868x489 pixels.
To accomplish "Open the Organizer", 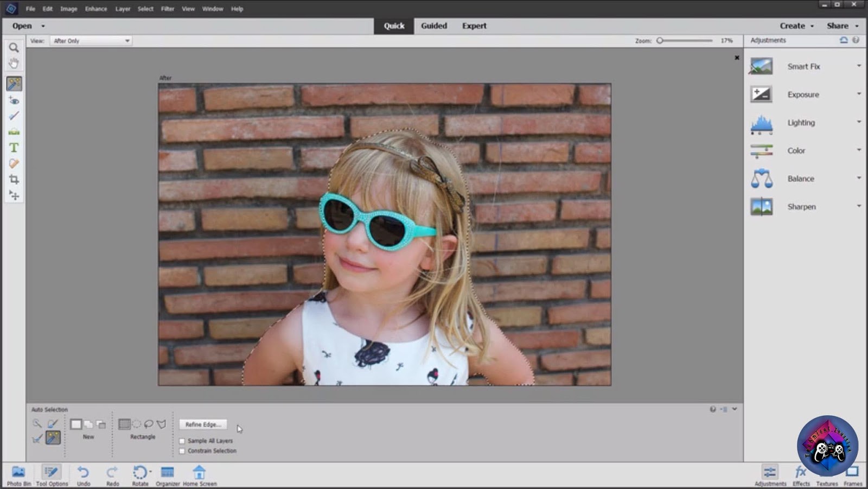I will [167, 473].
